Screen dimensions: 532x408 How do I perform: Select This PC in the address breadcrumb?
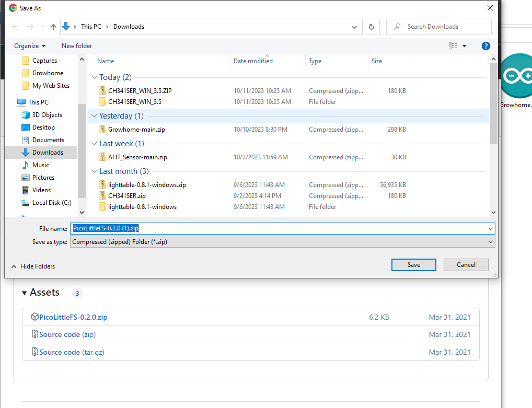91,27
